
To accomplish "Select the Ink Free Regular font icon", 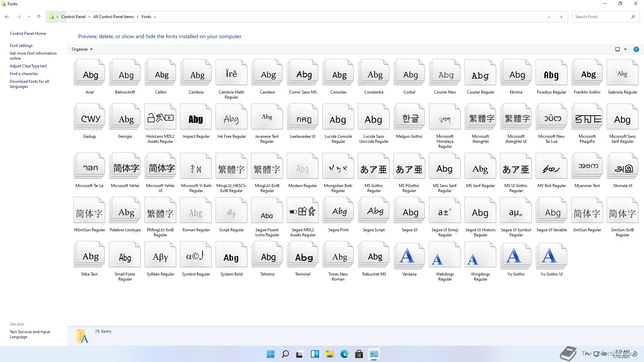I will (x=231, y=117).
